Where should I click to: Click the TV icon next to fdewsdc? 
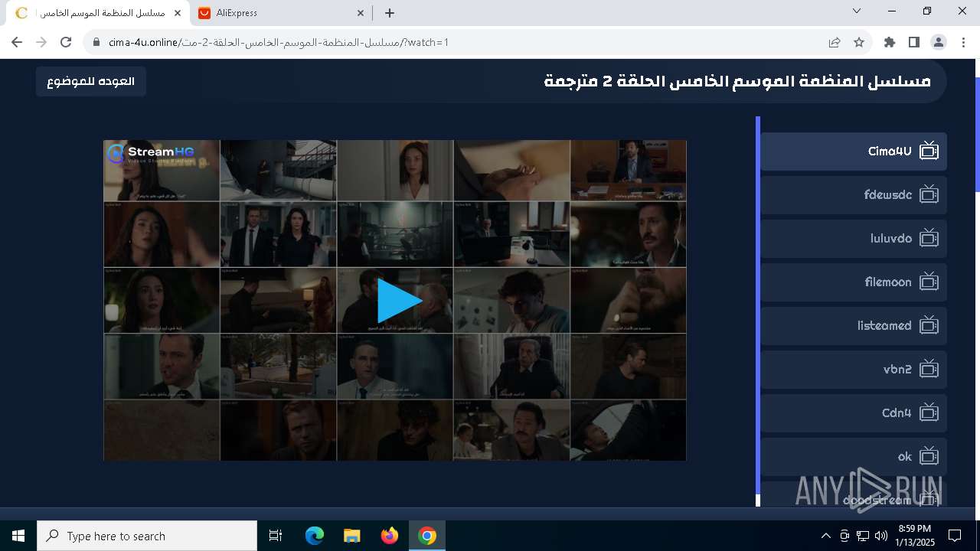coord(929,194)
